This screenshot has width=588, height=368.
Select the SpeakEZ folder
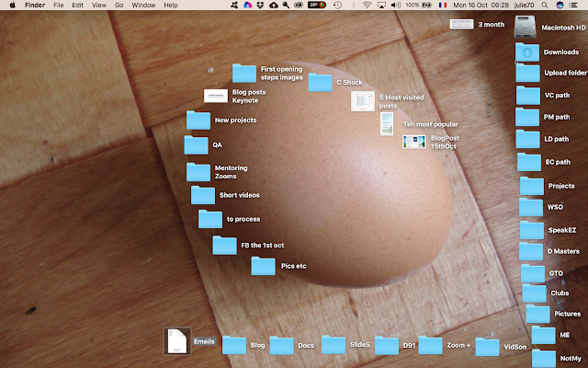pos(532,230)
